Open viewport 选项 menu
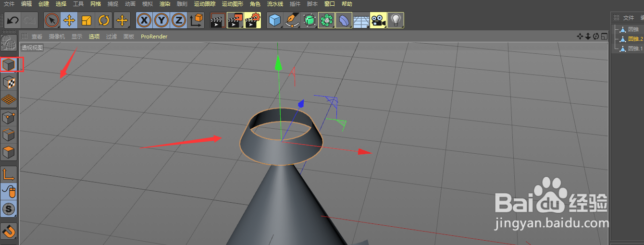The width and height of the screenshot is (644, 245). click(94, 37)
